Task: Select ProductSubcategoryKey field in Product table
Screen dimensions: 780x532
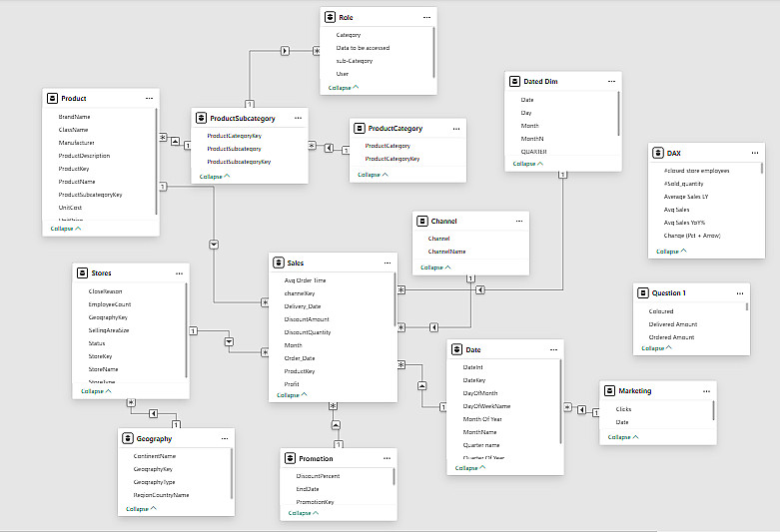Action: coord(91,195)
